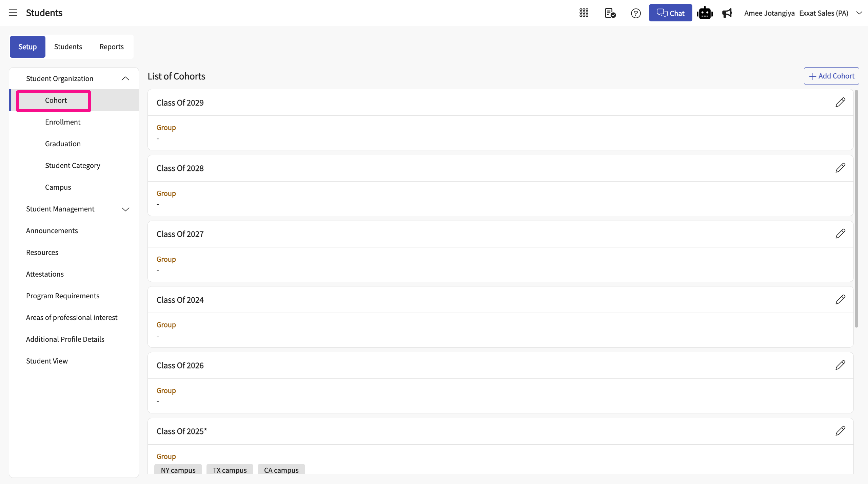Collapse the Student Organization section
This screenshot has width=868, height=484.
[x=125, y=78]
